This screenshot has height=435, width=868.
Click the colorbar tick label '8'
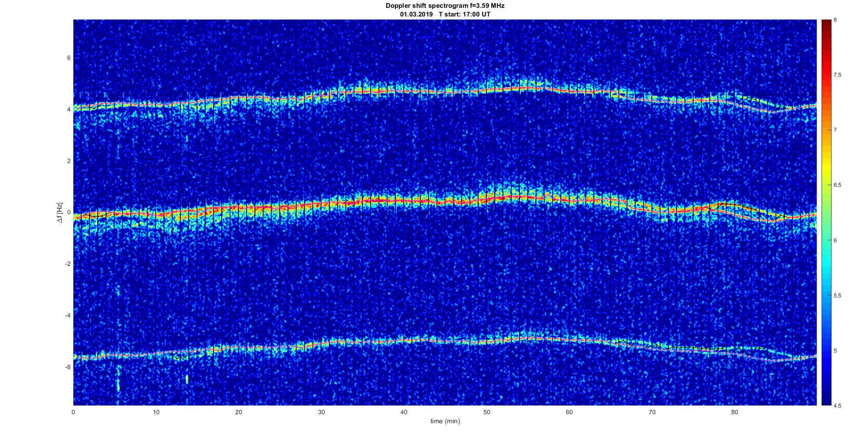click(835, 20)
